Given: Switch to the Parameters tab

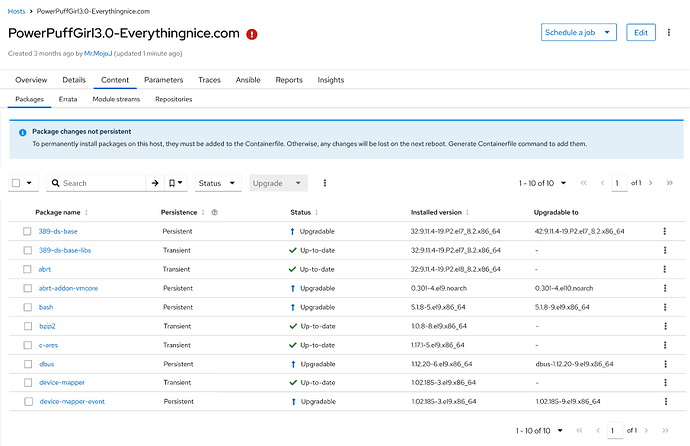Looking at the screenshot, I should (164, 80).
